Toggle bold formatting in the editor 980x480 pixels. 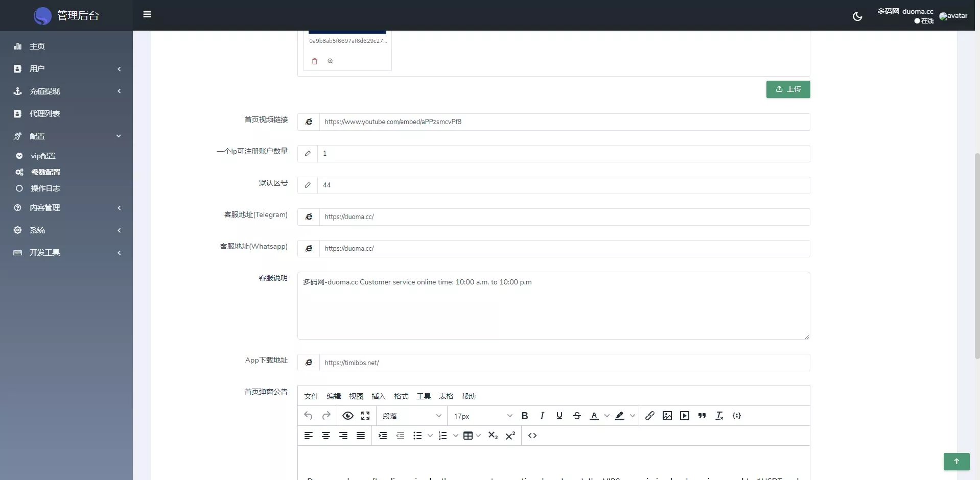pos(525,416)
